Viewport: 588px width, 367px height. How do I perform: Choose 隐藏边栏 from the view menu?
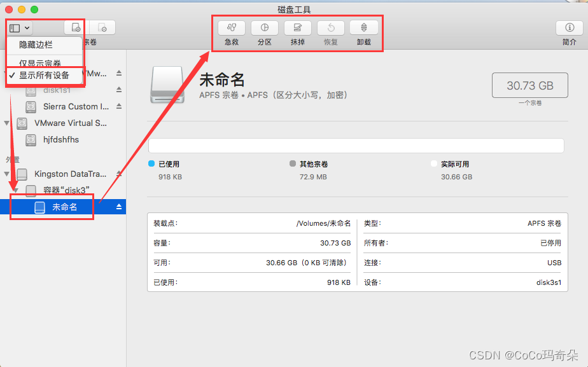(x=36, y=45)
